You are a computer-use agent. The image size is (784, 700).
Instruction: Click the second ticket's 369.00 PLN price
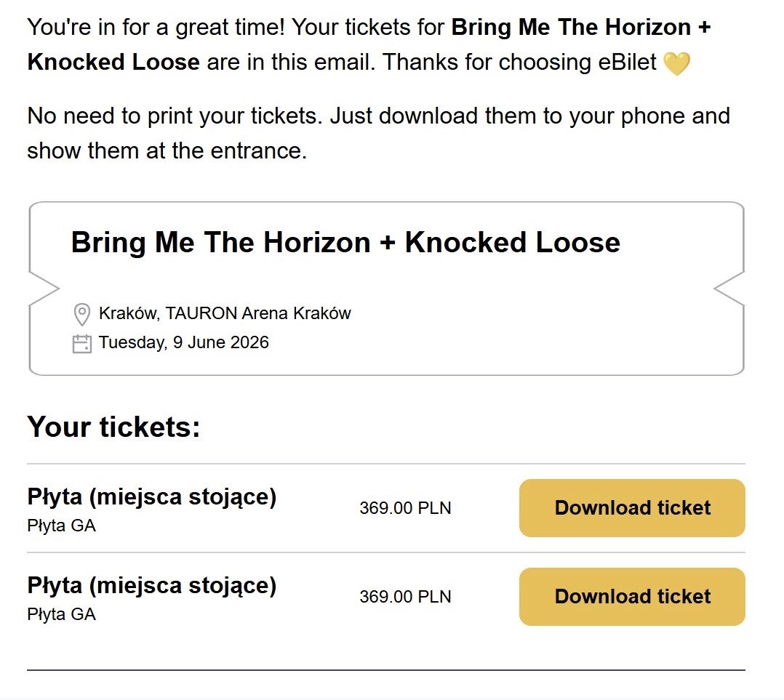pos(405,597)
